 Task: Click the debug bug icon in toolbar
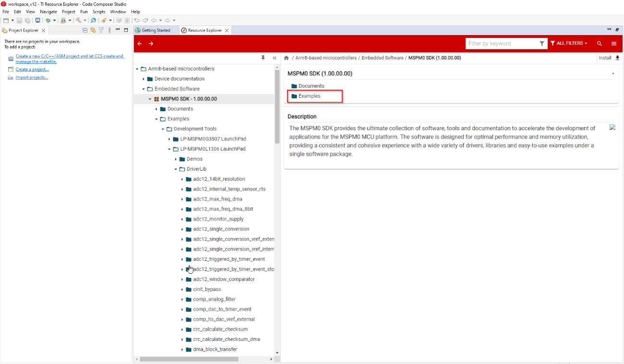click(x=48, y=21)
